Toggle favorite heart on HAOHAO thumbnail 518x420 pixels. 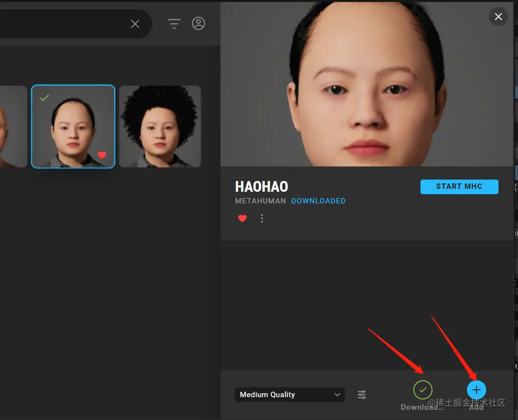[x=102, y=155]
